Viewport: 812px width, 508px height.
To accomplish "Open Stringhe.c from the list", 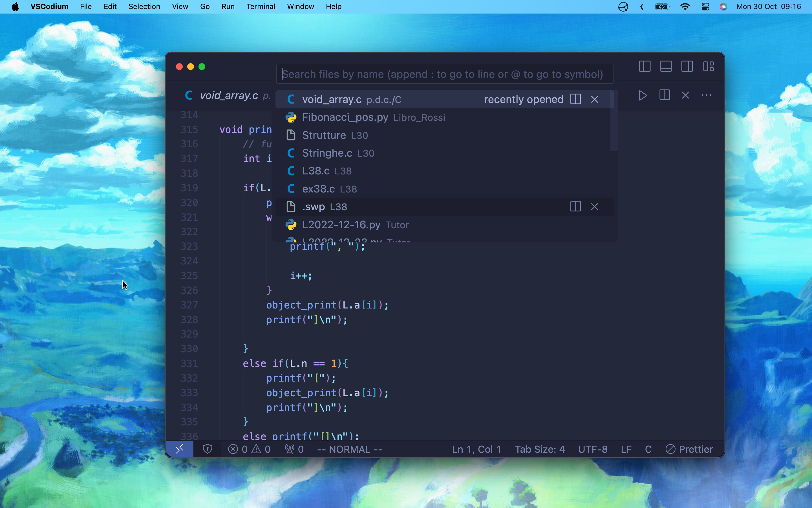I will point(445,153).
